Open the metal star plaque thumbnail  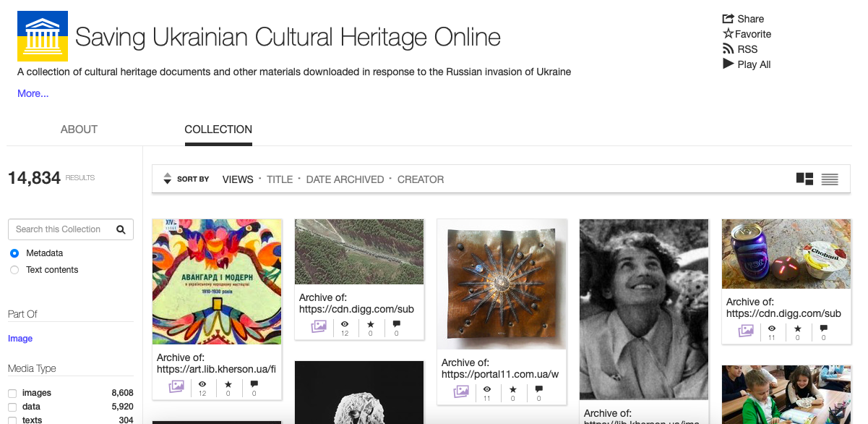tap(502, 284)
